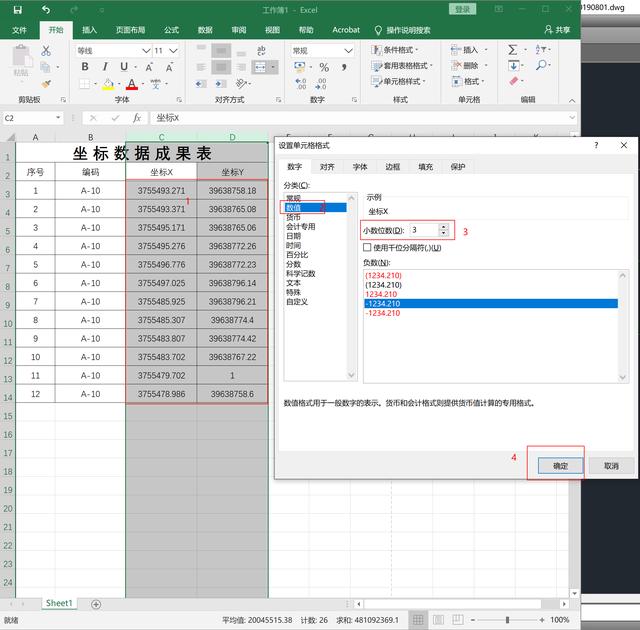
Task: Increase font size with larger A icon
Action: pyautogui.click(x=149, y=67)
